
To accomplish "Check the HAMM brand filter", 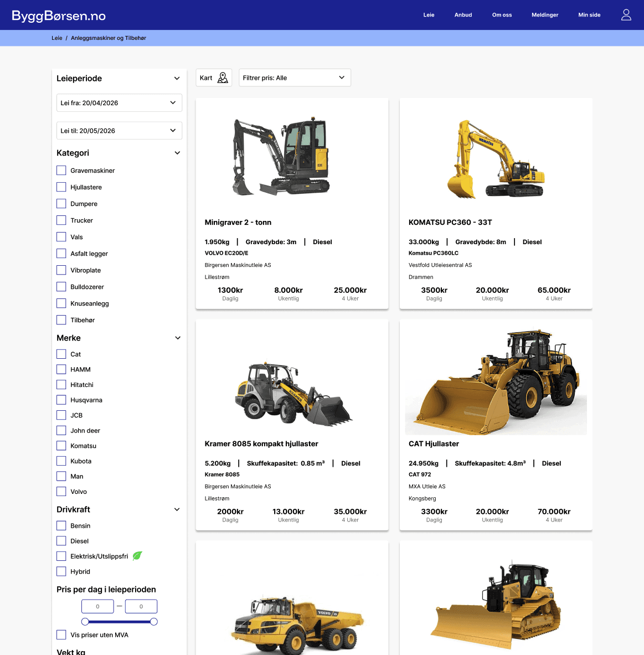I will point(61,369).
